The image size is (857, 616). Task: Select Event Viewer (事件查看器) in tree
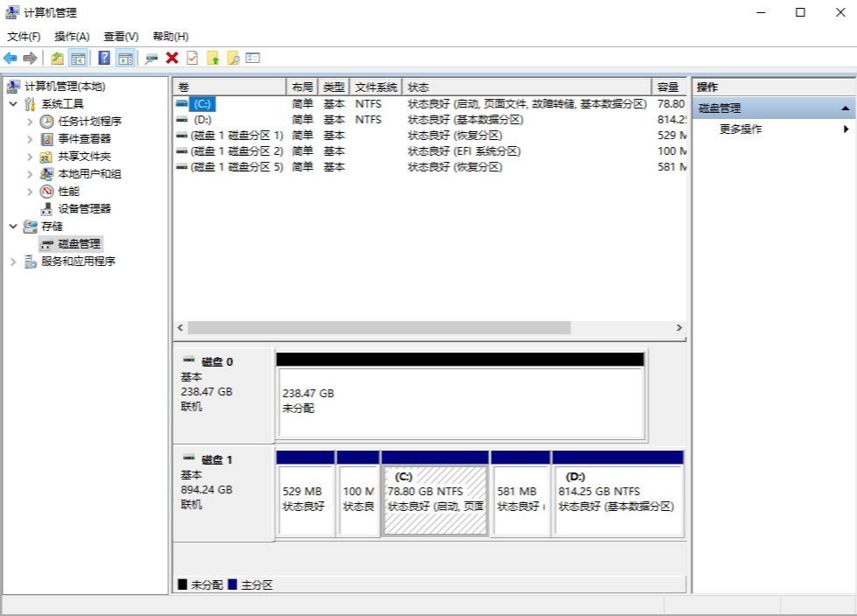[x=84, y=139]
